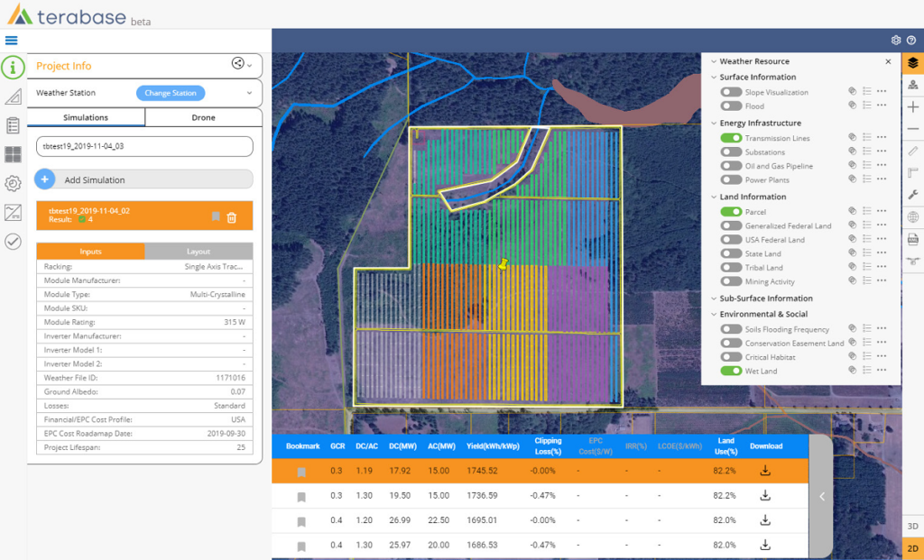Turn off the Wet Land layer
Screen dimensions: 924x560
click(x=731, y=371)
